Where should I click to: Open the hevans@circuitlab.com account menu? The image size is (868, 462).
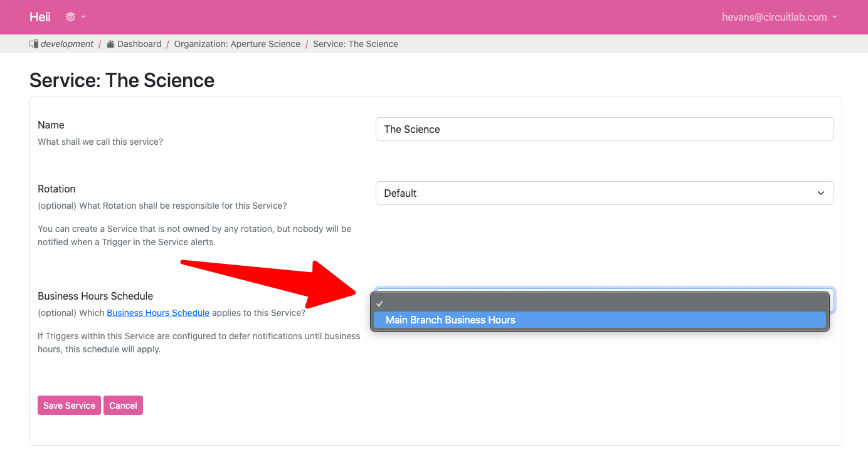click(780, 17)
